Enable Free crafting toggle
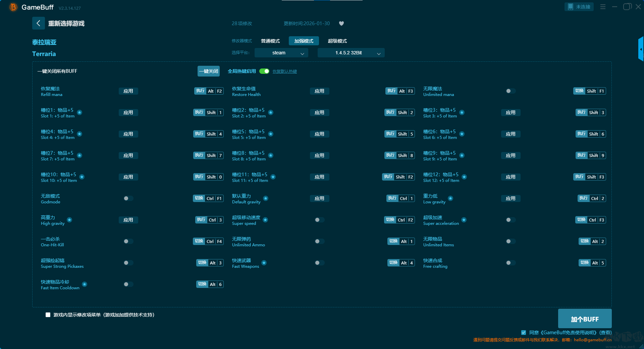Image resolution: width=644 pixels, height=349 pixels. [511, 263]
